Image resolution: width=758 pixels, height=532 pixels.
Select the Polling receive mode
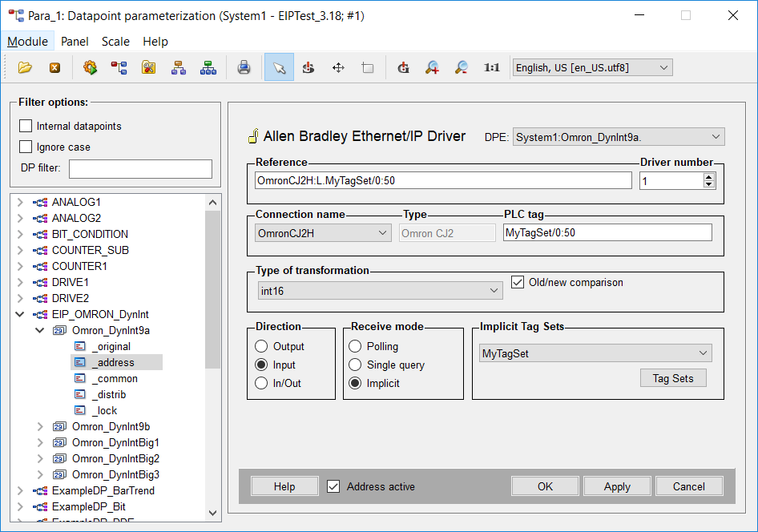[x=356, y=346]
